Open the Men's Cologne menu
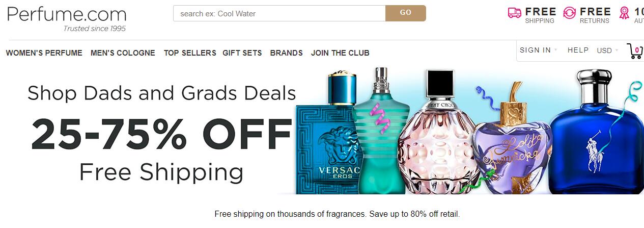The image size is (644, 228). coord(123,53)
